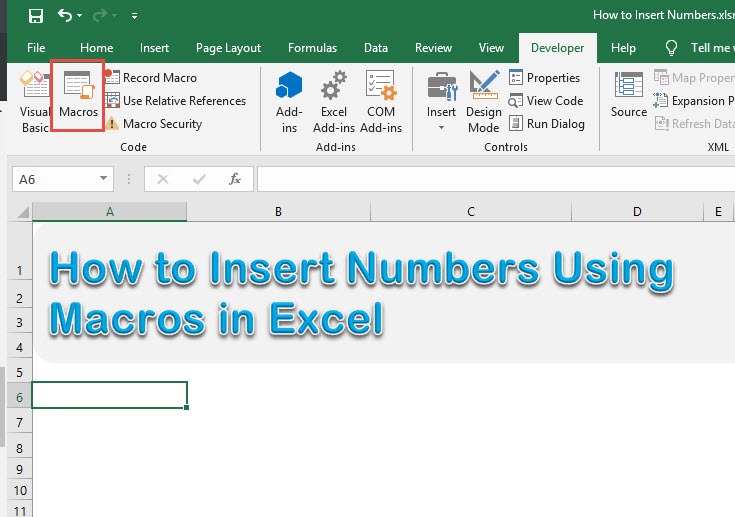Image resolution: width=735 pixels, height=517 pixels.
Task: Open COM Add-ins dialog
Action: point(381,101)
